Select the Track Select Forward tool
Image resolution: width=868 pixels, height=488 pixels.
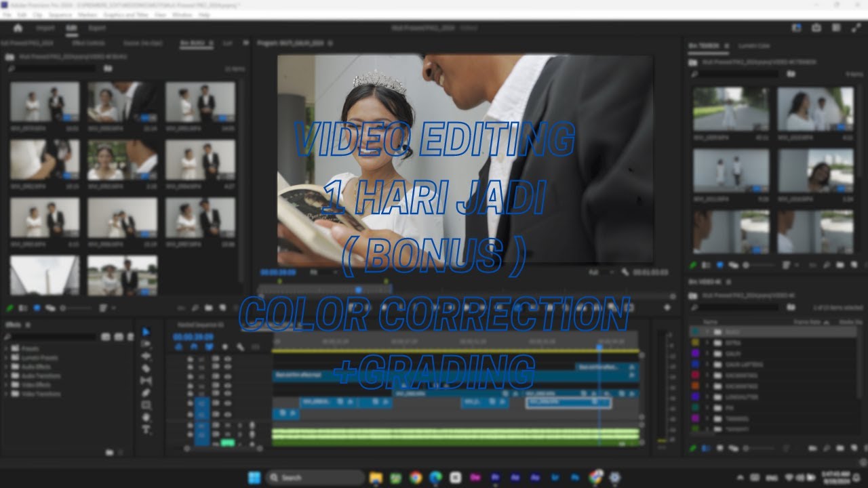tap(146, 344)
